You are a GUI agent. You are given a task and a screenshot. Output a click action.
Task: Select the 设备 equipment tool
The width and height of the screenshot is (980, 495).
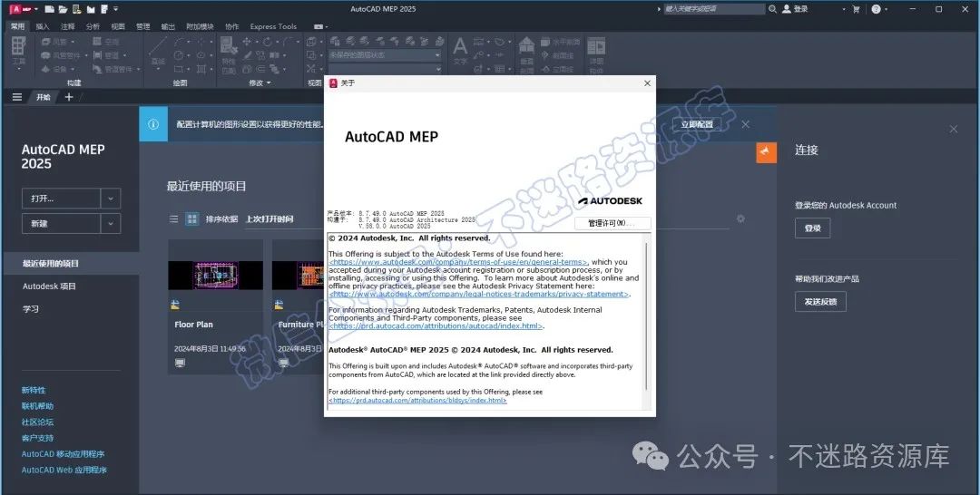click(x=58, y=69)
